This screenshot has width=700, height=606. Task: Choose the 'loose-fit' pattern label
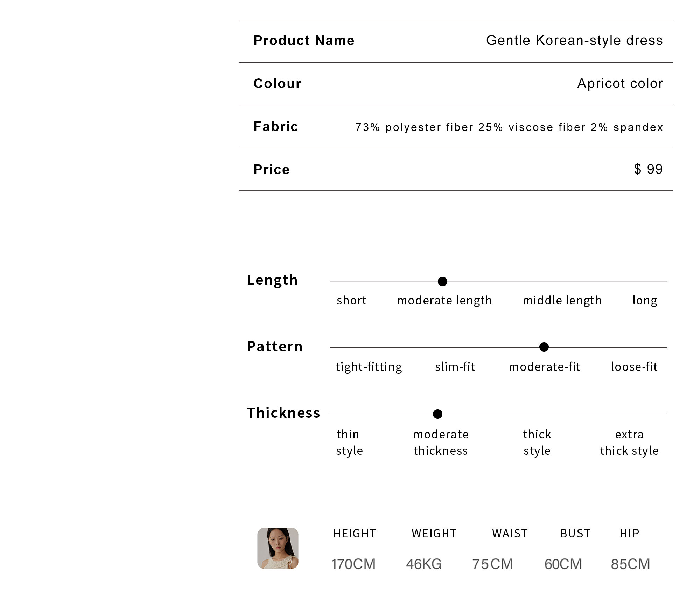point(634,367)
